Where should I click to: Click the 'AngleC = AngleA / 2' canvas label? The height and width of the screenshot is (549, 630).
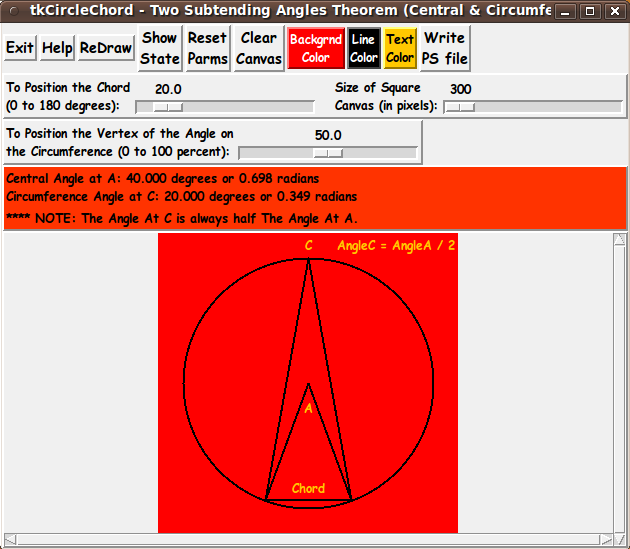(396, 245)
